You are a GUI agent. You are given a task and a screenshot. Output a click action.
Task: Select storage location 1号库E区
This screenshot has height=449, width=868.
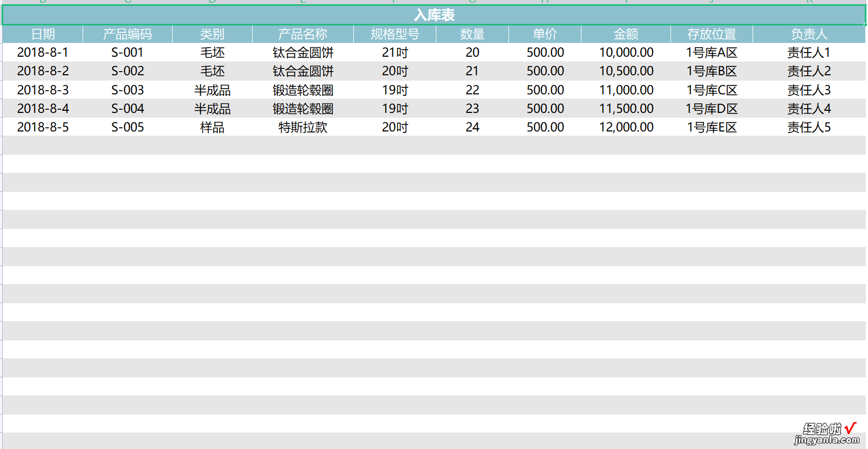tap(712, 127)
